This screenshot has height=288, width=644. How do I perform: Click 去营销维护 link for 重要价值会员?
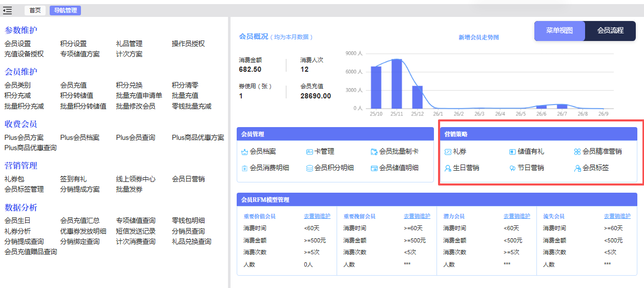pos(317,216)
